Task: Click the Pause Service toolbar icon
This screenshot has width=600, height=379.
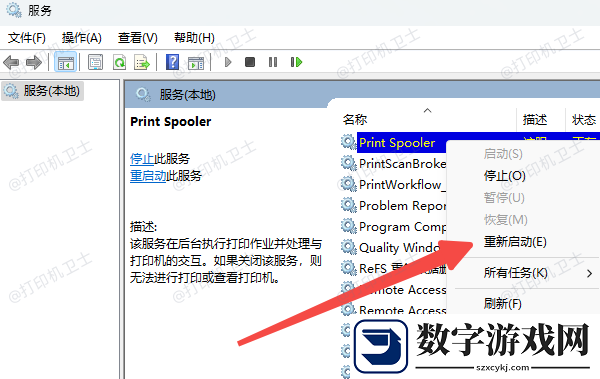Action: point(273,62)
